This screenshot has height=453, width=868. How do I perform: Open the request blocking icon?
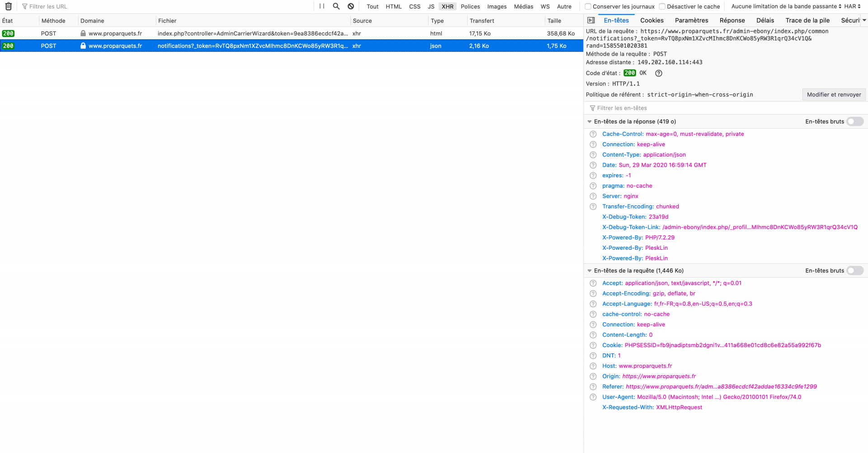pos(351,6)
